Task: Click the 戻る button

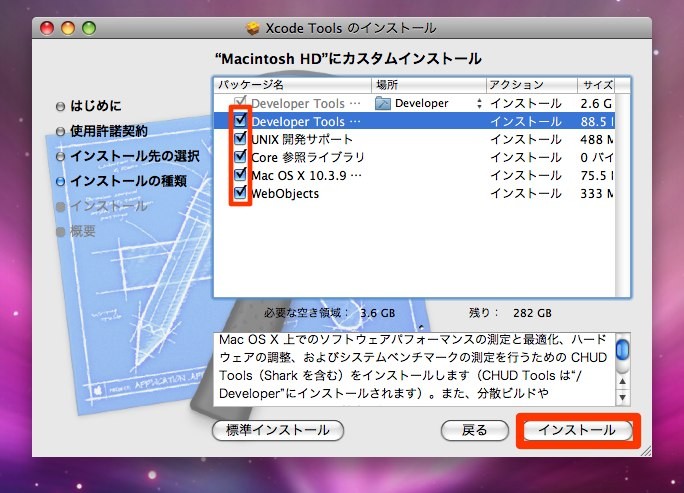Action: pyautogui.click(x=475, y=431)
